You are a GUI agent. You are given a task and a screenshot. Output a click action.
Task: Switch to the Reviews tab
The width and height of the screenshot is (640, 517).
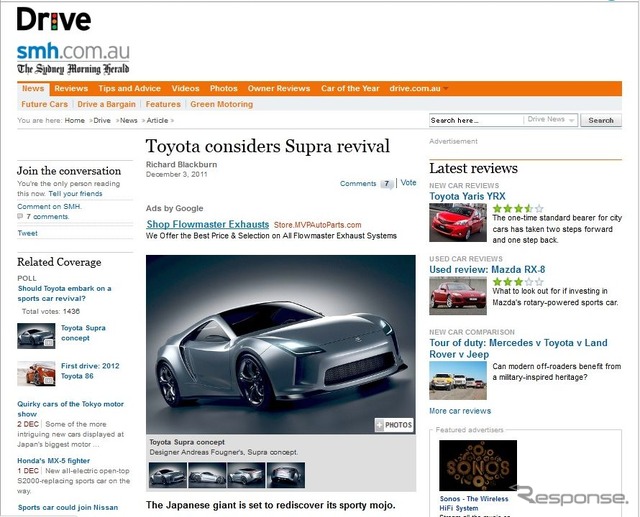71,89
